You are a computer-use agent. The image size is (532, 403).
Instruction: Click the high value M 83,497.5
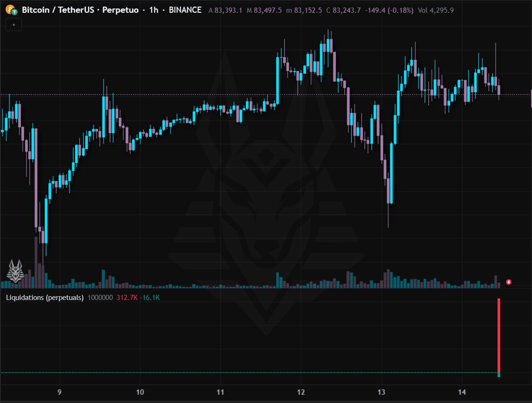pos(264,10)
